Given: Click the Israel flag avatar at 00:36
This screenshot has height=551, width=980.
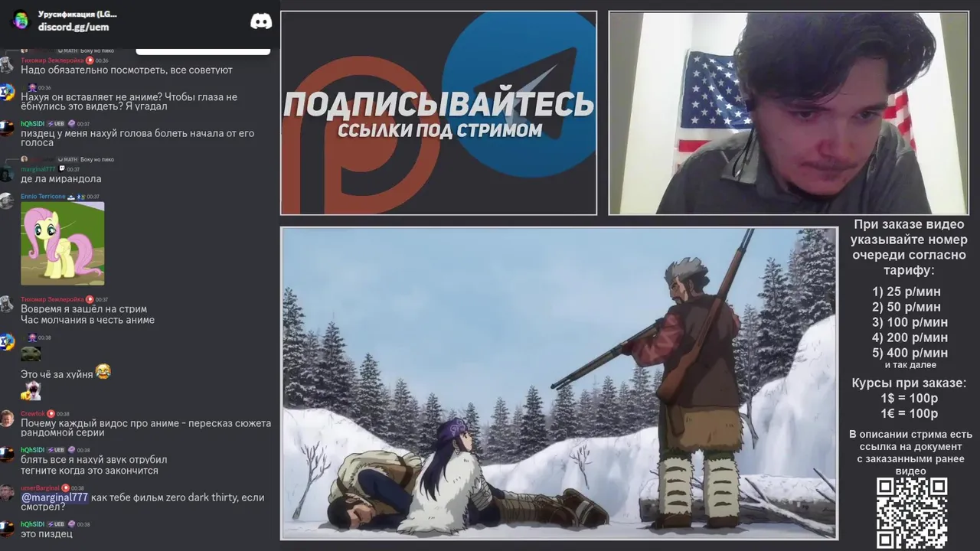Looking at the screenshot, I should (x=7, y=92).
